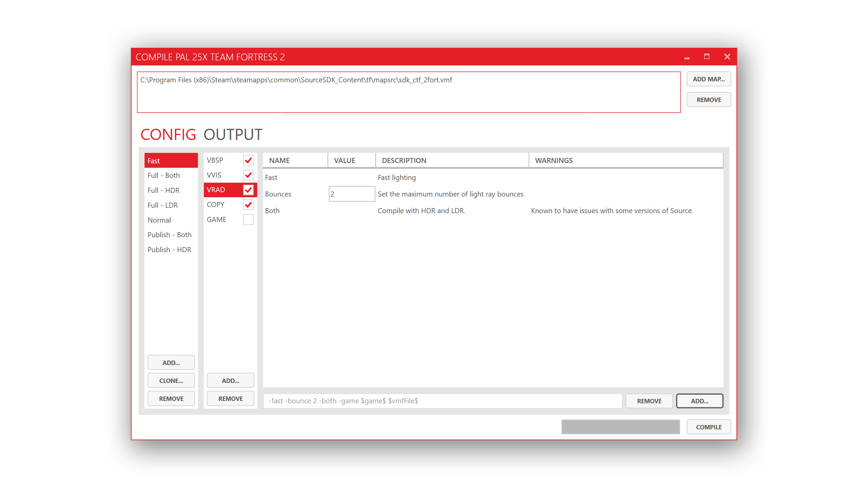Image resolution: width=868 pixels, height=488 pixels.
Task: Choose the Normal compile preset
Action: coord(159,220)
